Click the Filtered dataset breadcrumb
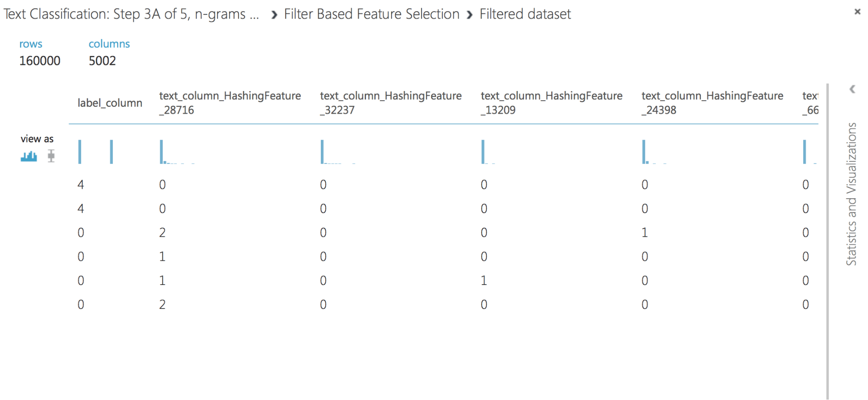The height and width of the screenshot is (400, 868). 525,14
